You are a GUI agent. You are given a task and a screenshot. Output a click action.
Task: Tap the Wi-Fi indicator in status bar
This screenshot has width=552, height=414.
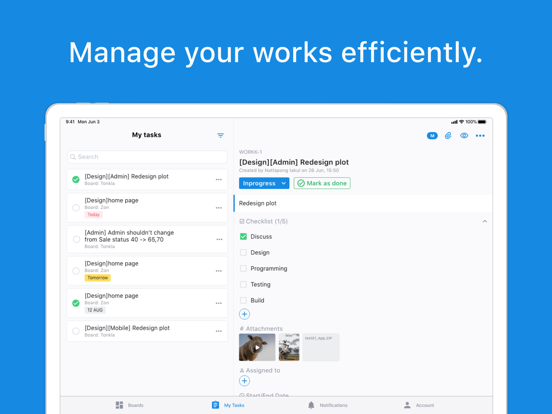pos(462,122)
